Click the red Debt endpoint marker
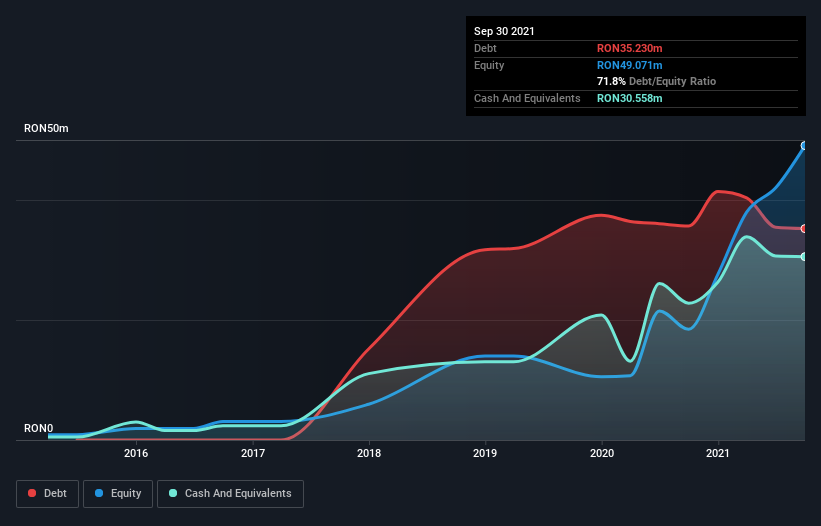 click(804, 229)
